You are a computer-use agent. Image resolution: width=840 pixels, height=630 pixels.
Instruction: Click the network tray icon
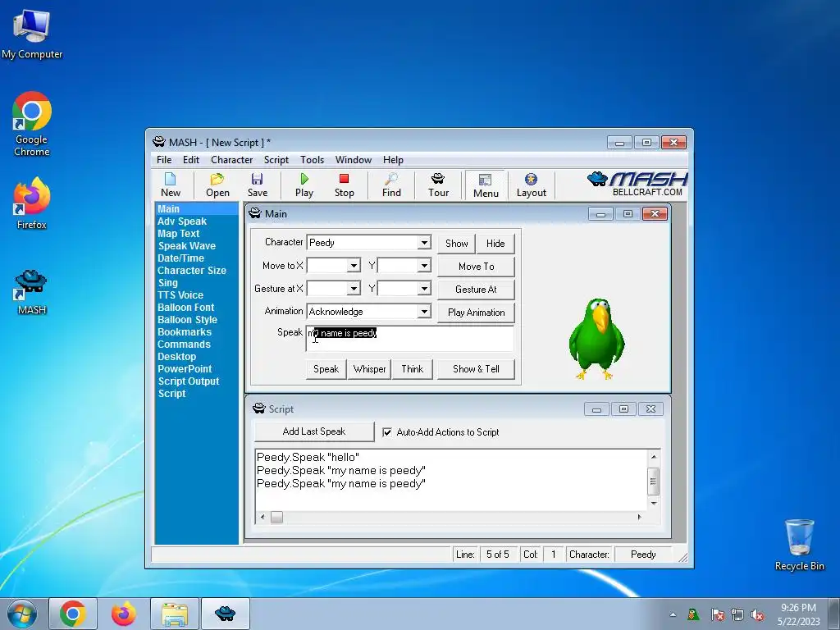(737, 615)
